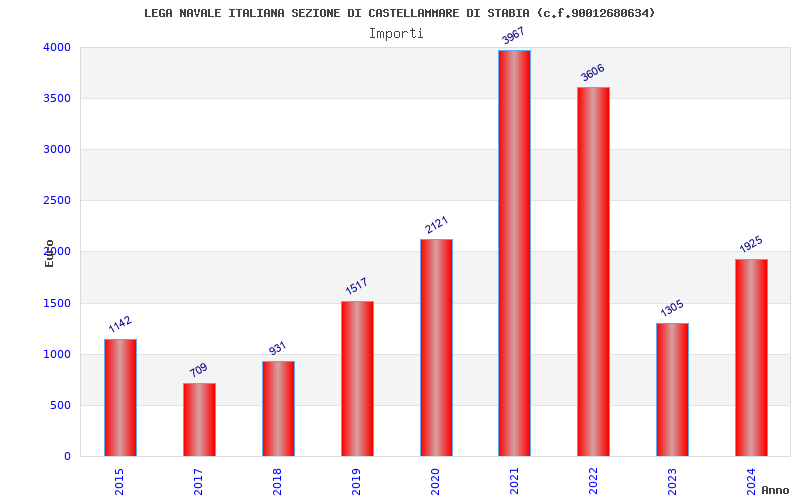Click the Importi subtitle
This screenshot has height=500, width=800.
pos(396,34)
